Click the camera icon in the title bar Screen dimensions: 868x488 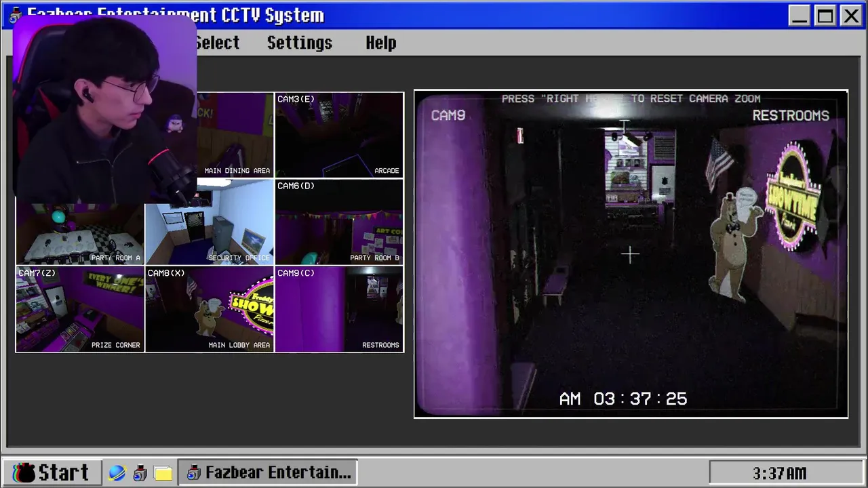click(x=16, y=15)
